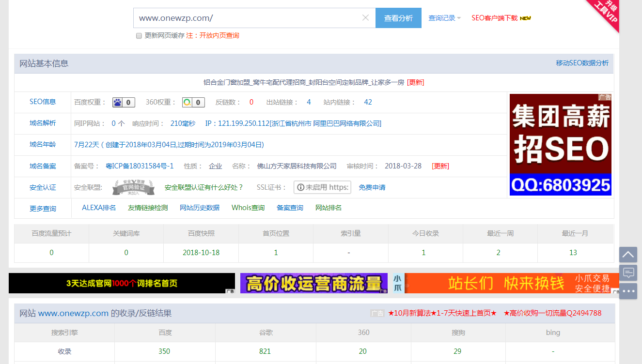The height and width of the screenshot is (364, 642).
Task: Click into the domain URL input field
Action: (247, 18)
